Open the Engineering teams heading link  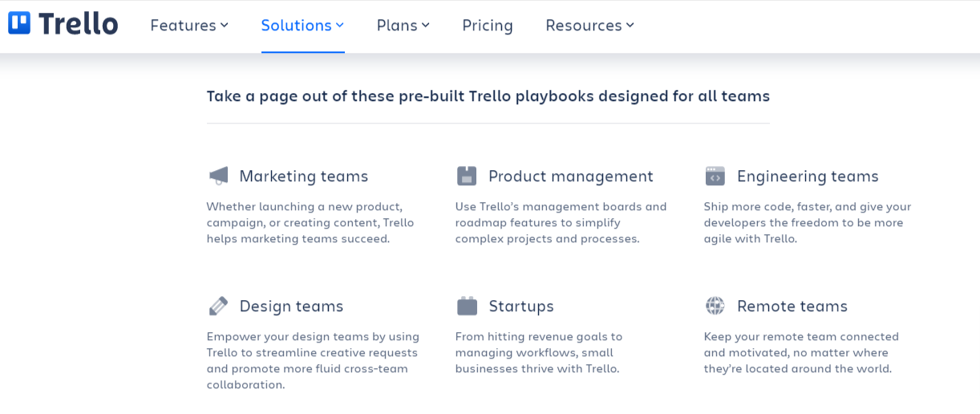point(808,176)
